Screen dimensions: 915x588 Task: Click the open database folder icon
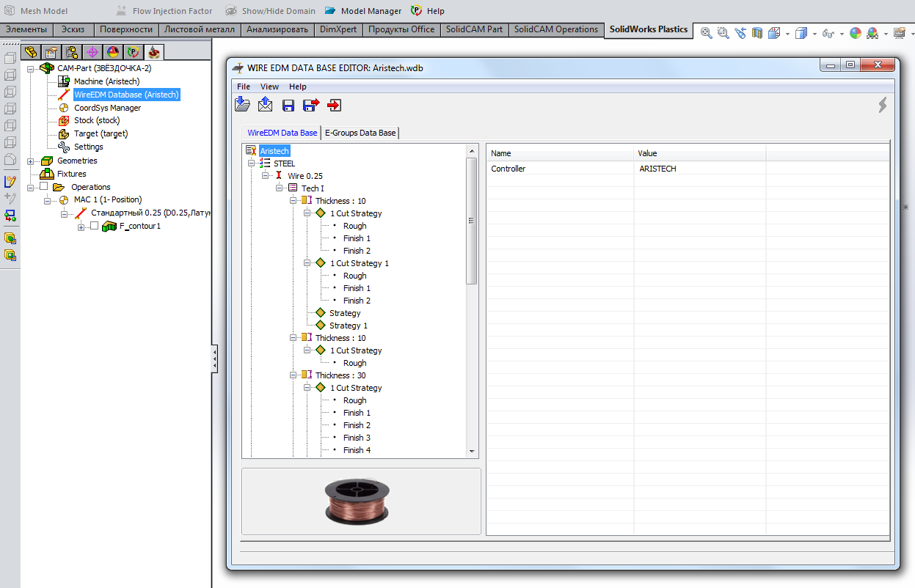[x=242, y=105]
